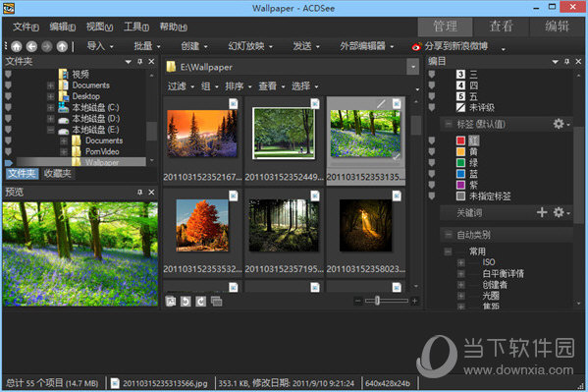Click the Sina Weibo share icon
The image size is (588, 392).
tap(416, 46)
